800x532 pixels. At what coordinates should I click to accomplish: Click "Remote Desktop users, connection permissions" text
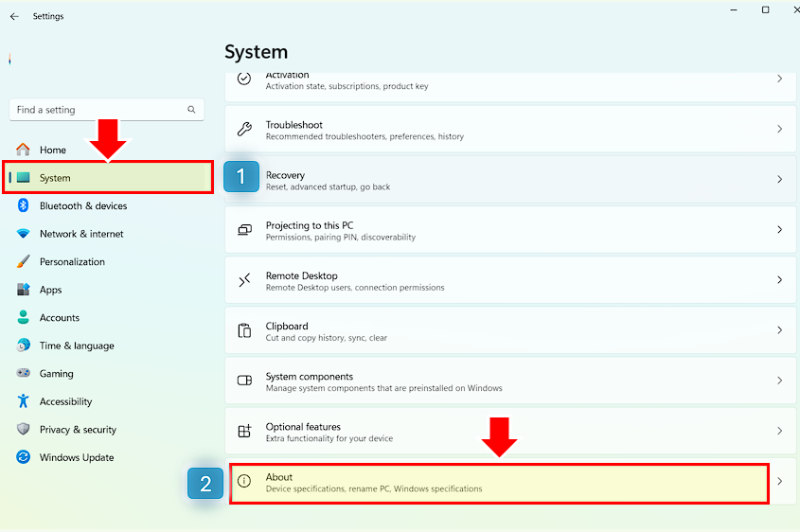[355, 287]
